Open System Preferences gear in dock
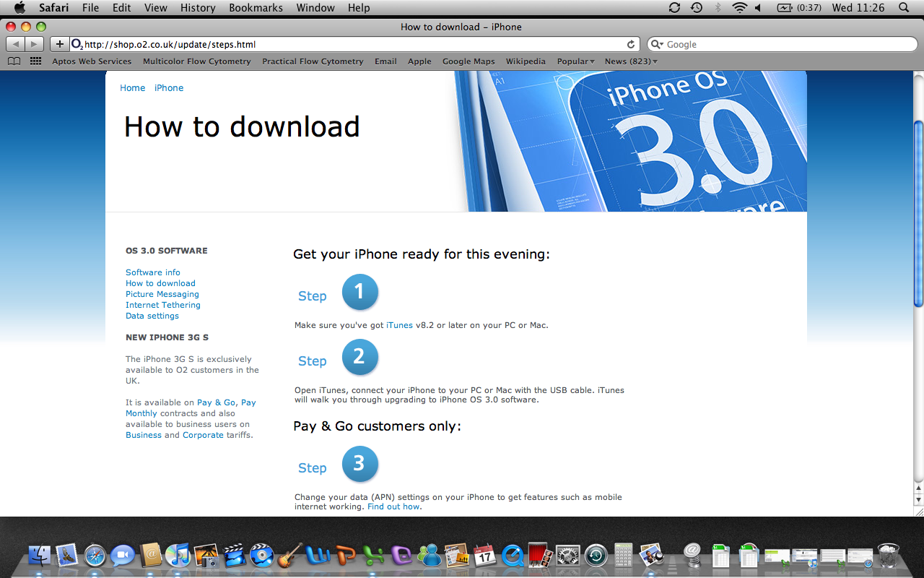This screenshot has height=578, width=924. click(x=568, y=556)
